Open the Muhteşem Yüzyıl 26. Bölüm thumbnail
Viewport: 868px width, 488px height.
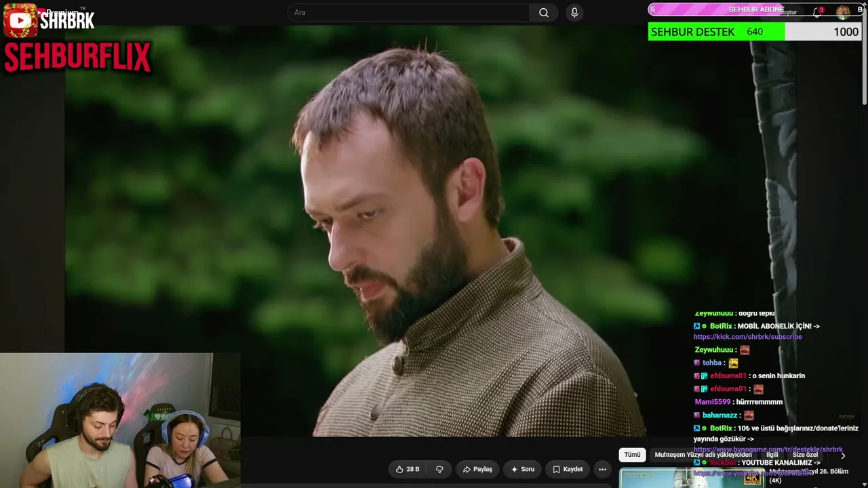(x=692, y=478)
